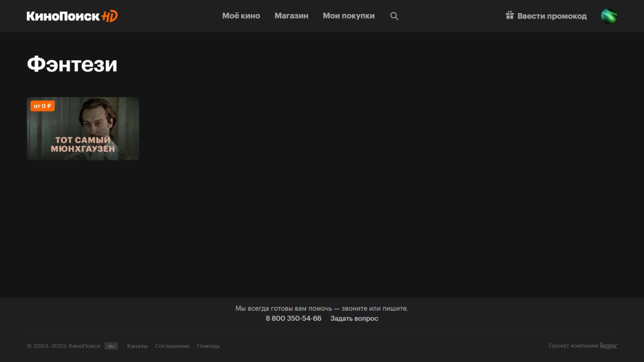Viewport: 644px width, 362px height.
Task: Click the gift promo code icon
Action: tap(510, 16)
